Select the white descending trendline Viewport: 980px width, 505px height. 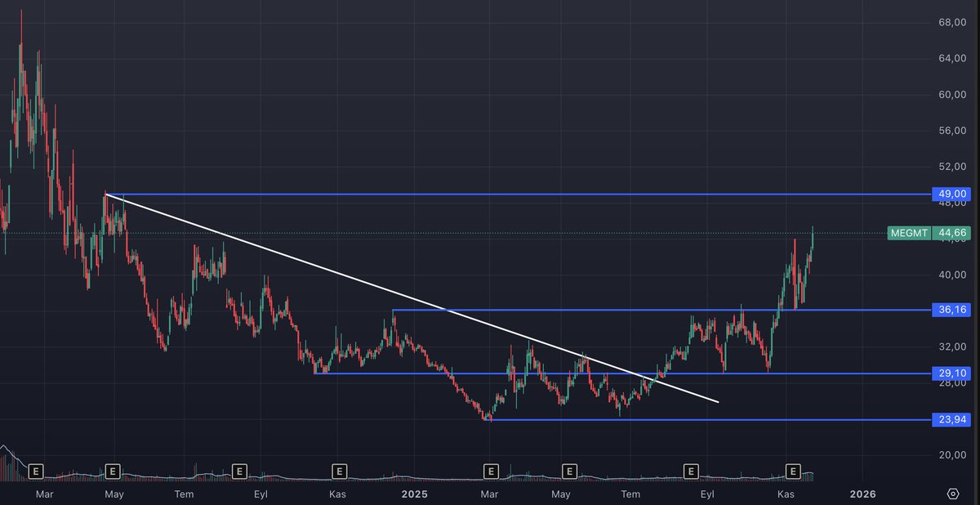(412, 298)
